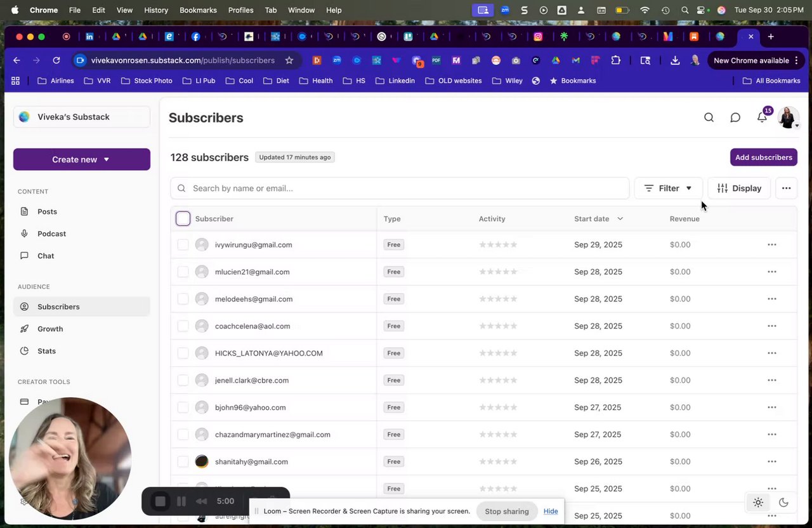
Task: Toggle Start date sort order arrow
Action: coord(620,219)
